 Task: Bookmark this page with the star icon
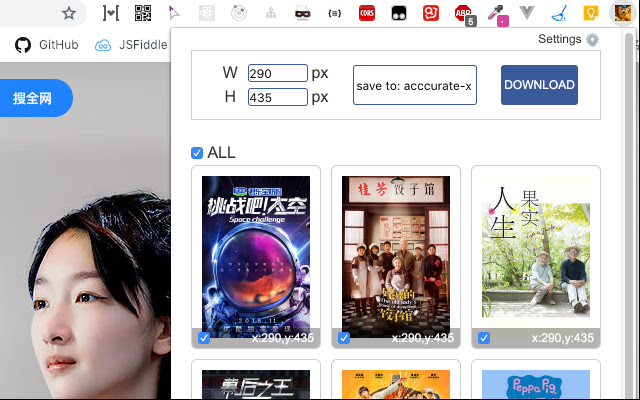[x=69, y=13]
